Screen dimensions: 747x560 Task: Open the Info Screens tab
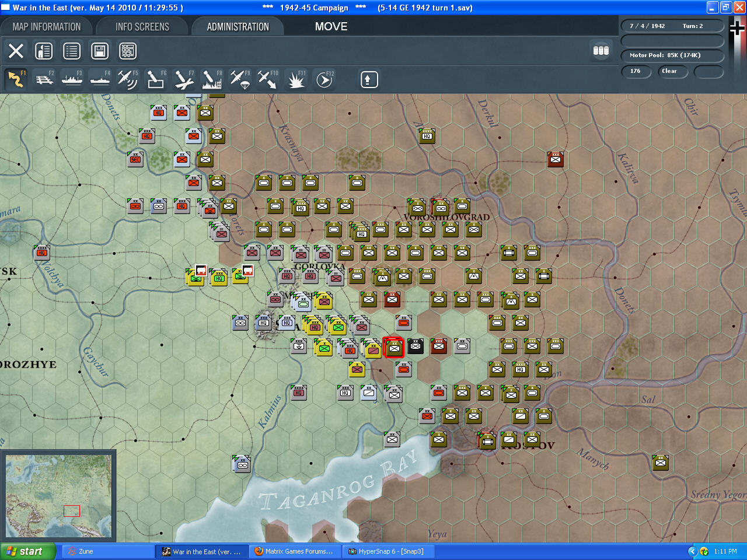142,27
